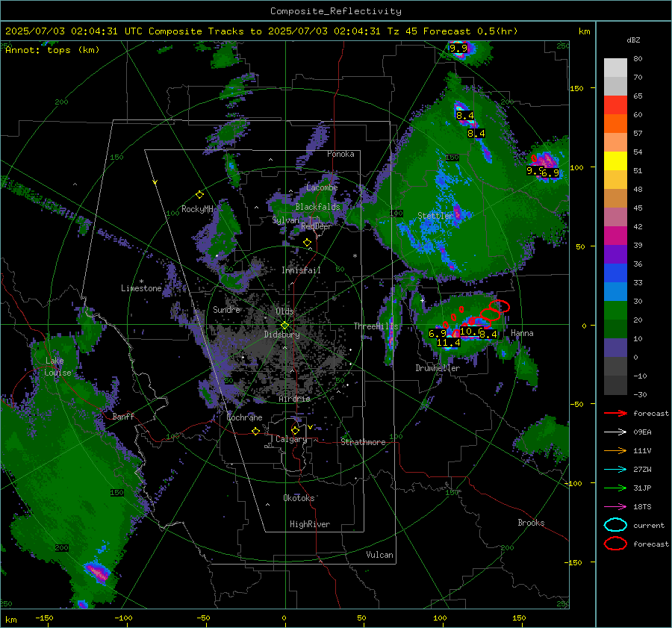Screen dimensions: 672x628
Task: Click the Blackfalds city label
Action: 317,207
